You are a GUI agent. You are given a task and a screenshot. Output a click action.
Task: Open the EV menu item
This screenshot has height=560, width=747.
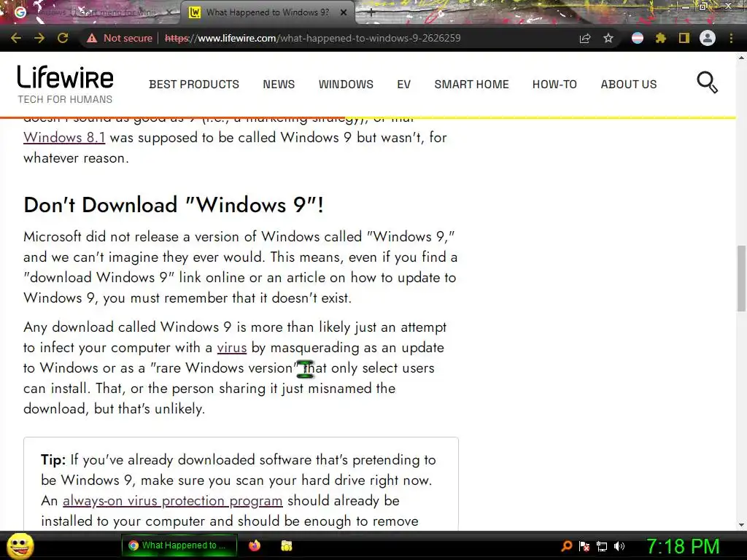point(403,85)
